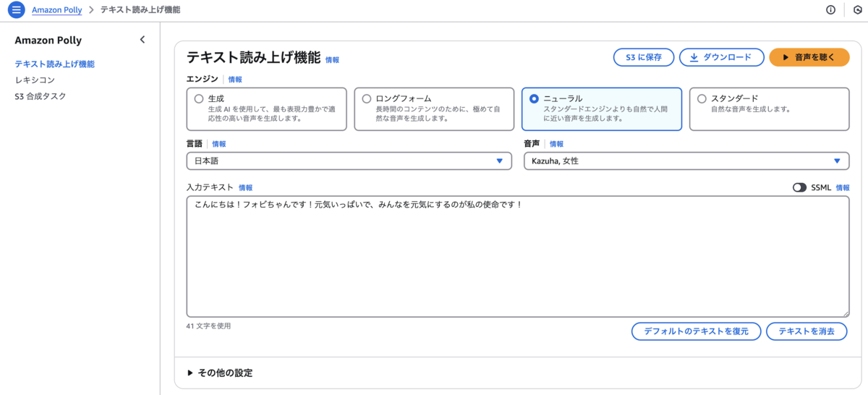This screenshot has width=868, height=395.
Task: Open the 言語 dropdown showing 日本語
Action: coord(349,161)
